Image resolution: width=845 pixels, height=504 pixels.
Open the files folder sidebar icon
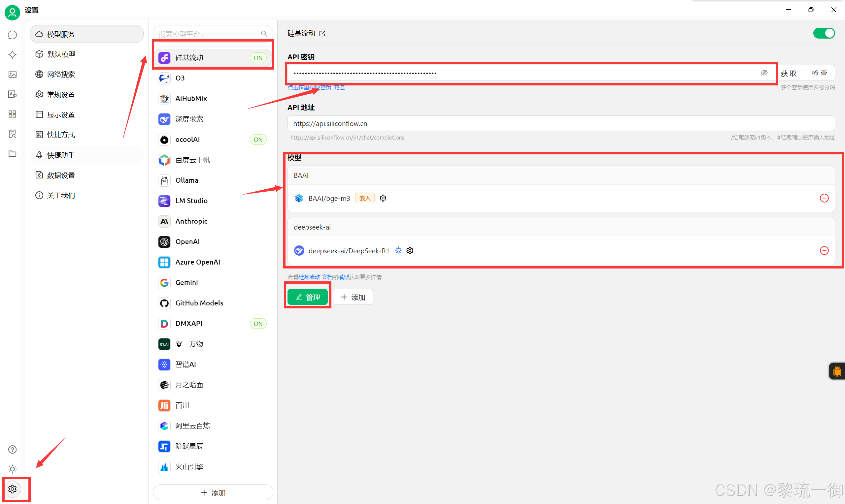pyautogui.click(x=12, y=153)
